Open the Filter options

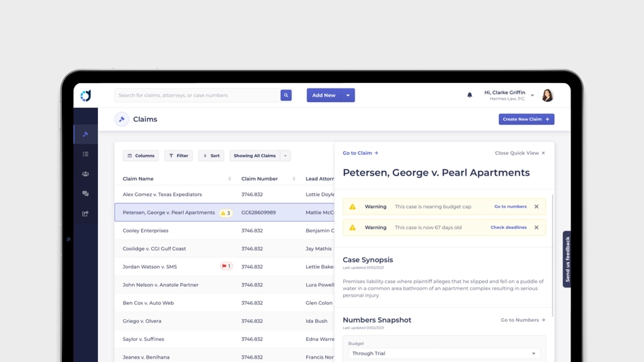click(x=178, y=156)
